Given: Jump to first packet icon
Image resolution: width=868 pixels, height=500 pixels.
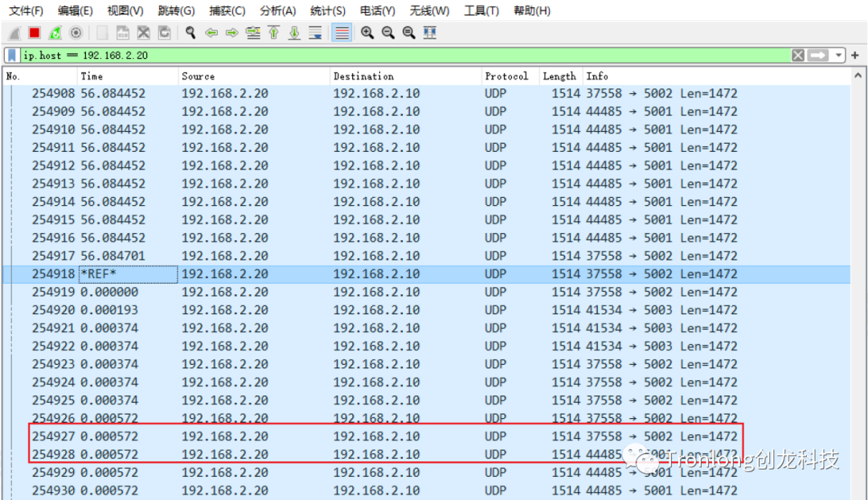Looking at the screenshot, I should pyautogui.click(x=273, y=33).
